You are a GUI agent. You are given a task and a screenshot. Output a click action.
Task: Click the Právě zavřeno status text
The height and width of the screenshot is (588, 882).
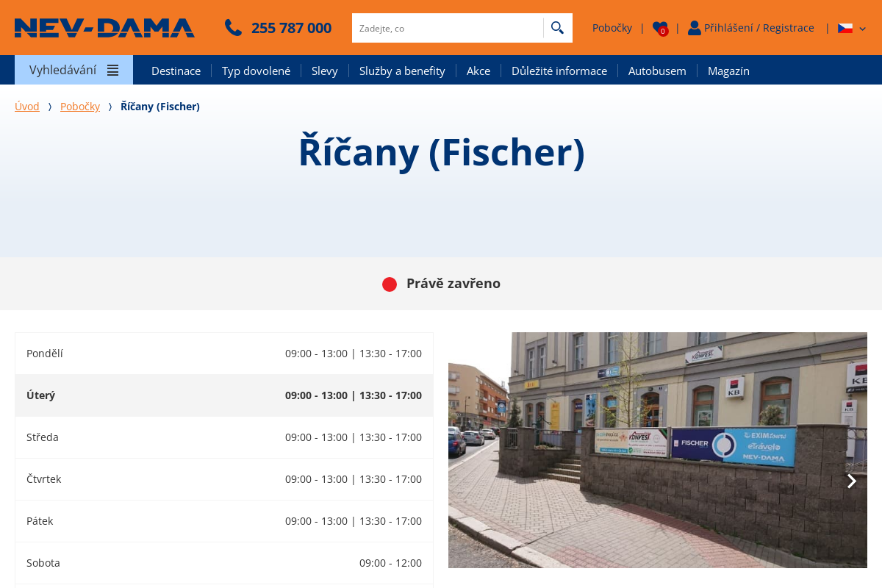point(453,283)
